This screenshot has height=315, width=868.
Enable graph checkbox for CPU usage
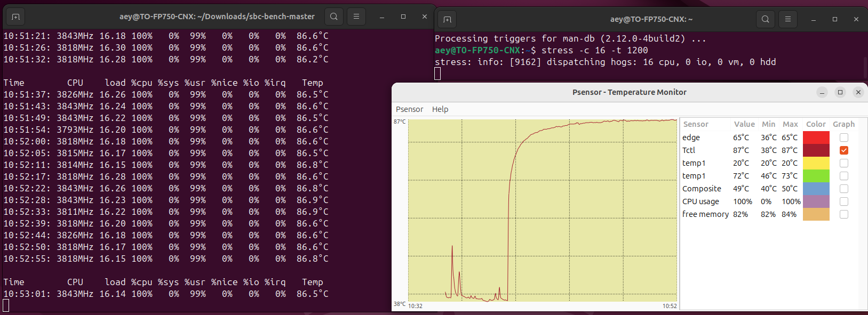[844, 201]
